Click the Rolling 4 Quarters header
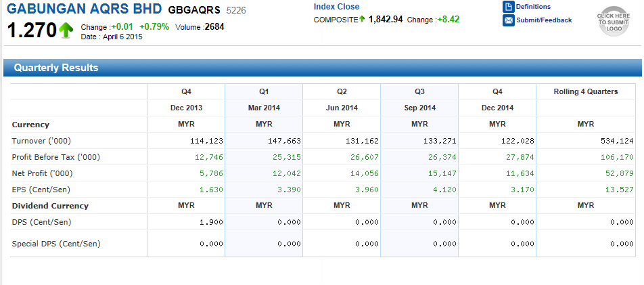 (586, 91)
